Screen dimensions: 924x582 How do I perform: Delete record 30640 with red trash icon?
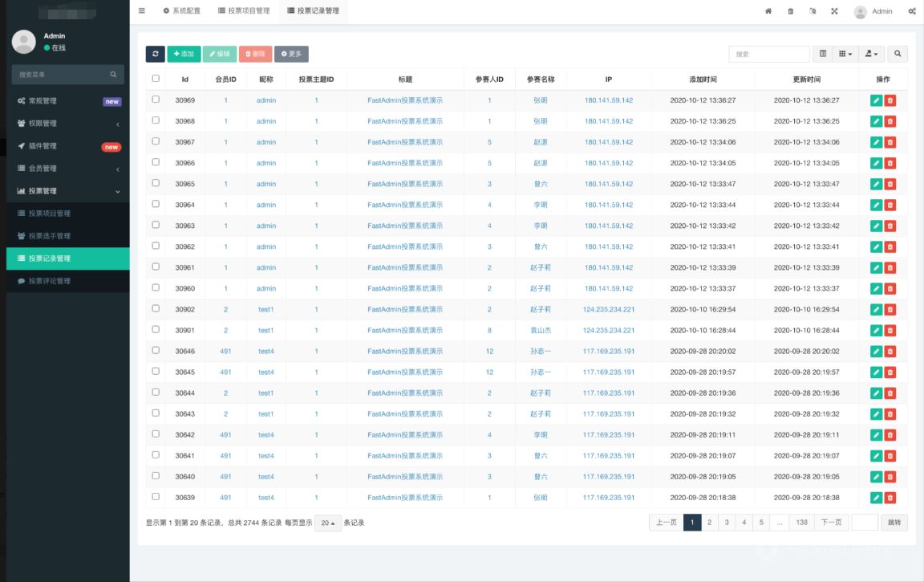click(890, 477)
